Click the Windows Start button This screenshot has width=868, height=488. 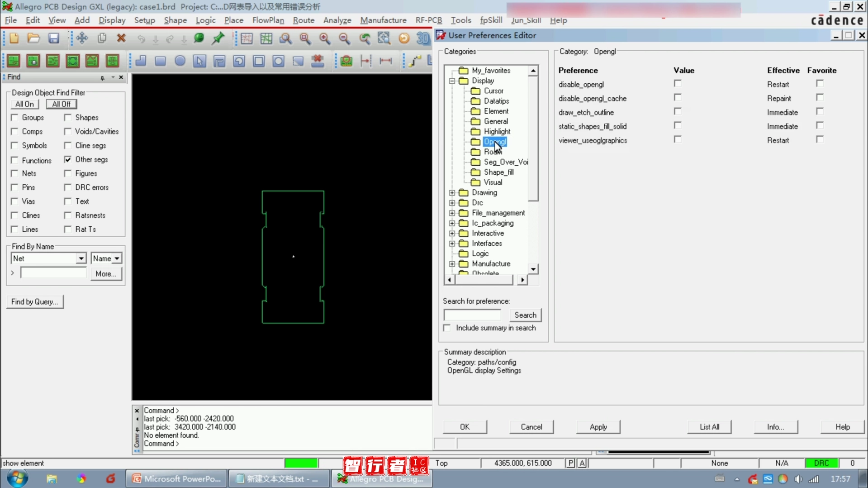click(17, 478)
